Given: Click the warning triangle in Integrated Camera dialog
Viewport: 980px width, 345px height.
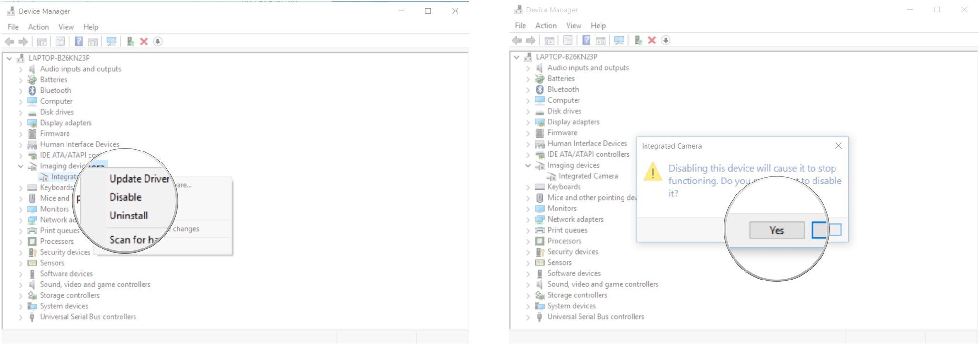Looking at the screenshot, I should click(653, 172).
